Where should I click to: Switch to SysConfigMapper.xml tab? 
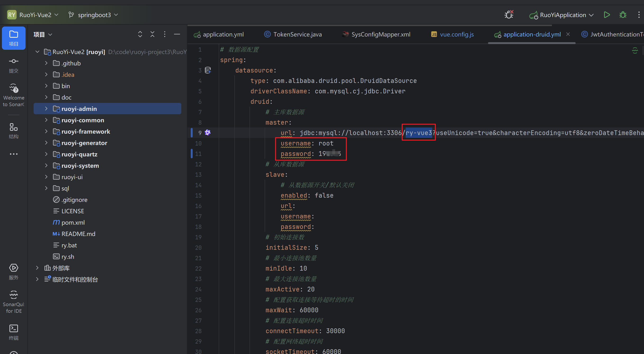click(x=376, y=34)
